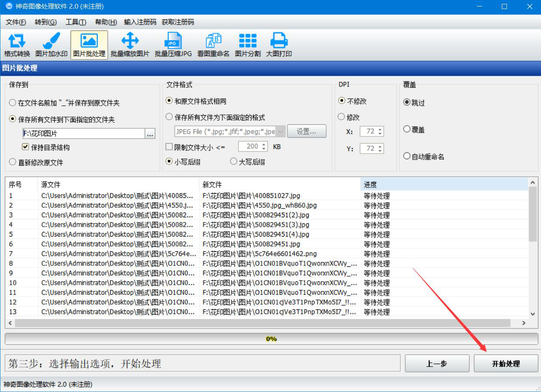541x392 pixels.
Task: Select the 跳过 skip overwrite option
Action: tap(414, 103)
